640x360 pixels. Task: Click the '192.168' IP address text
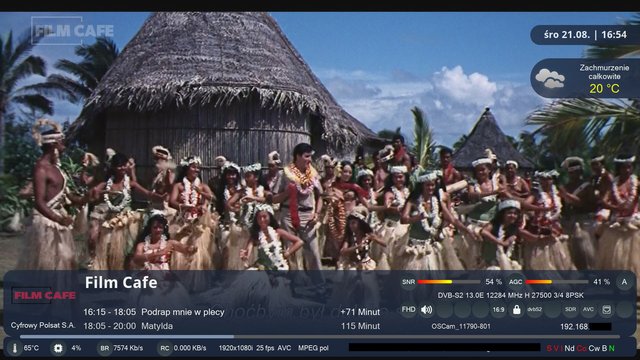point(574,327)
